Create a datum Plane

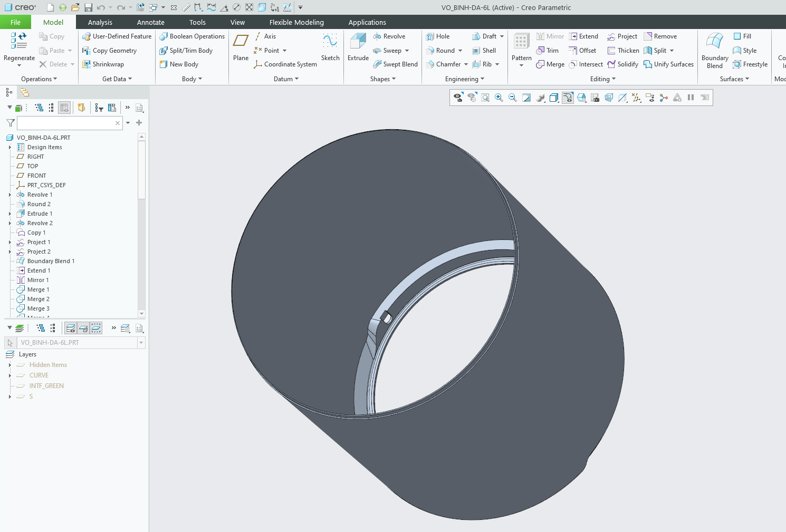pyautogui.click(x=241, y=46)
